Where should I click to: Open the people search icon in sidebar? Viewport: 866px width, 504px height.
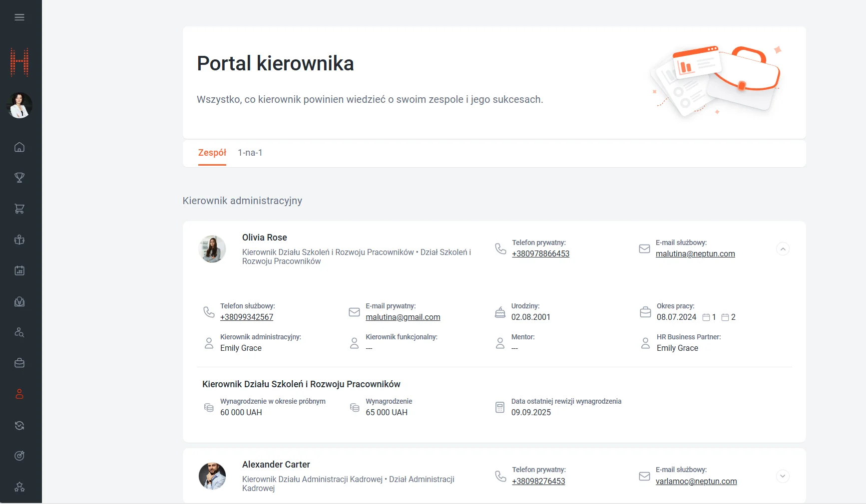tap(19, 332)
